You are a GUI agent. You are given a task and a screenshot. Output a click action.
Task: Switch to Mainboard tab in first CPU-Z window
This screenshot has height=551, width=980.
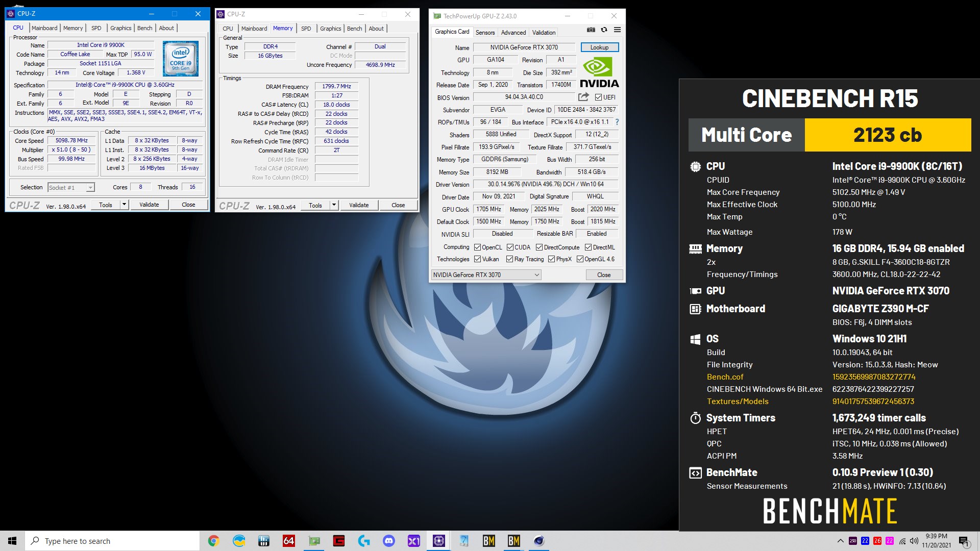[44, 28]
